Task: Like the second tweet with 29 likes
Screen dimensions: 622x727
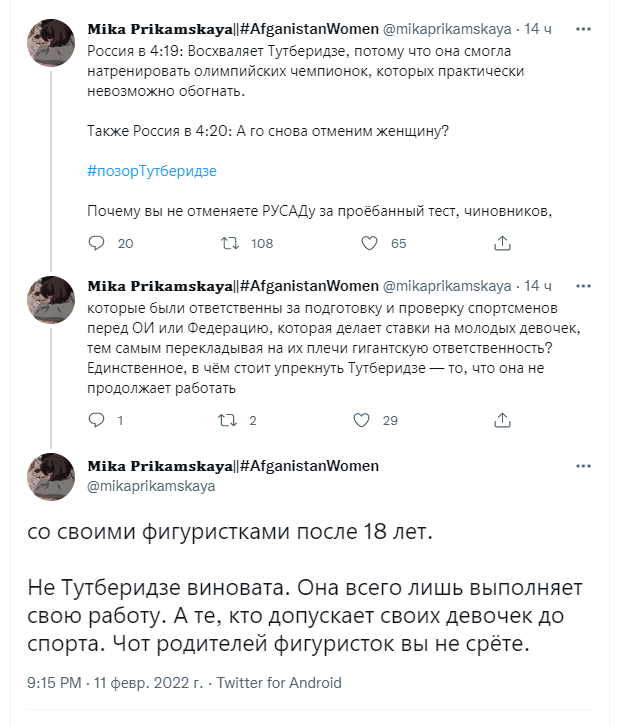Action: (x=369, y=420)
